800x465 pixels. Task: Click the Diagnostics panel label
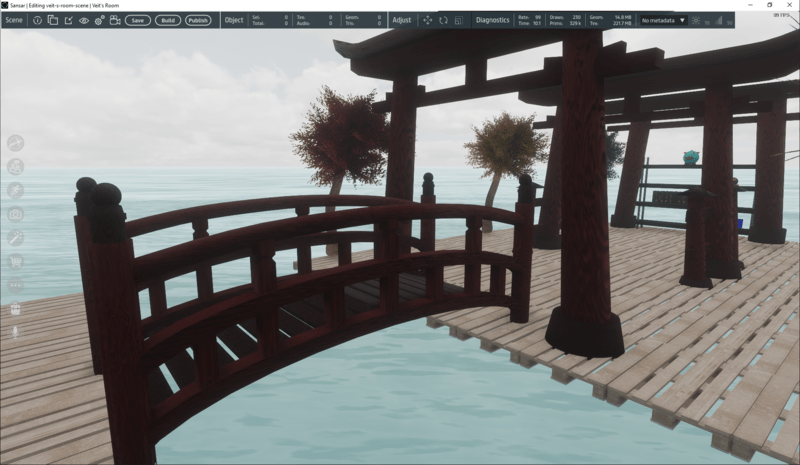(492, 20)
